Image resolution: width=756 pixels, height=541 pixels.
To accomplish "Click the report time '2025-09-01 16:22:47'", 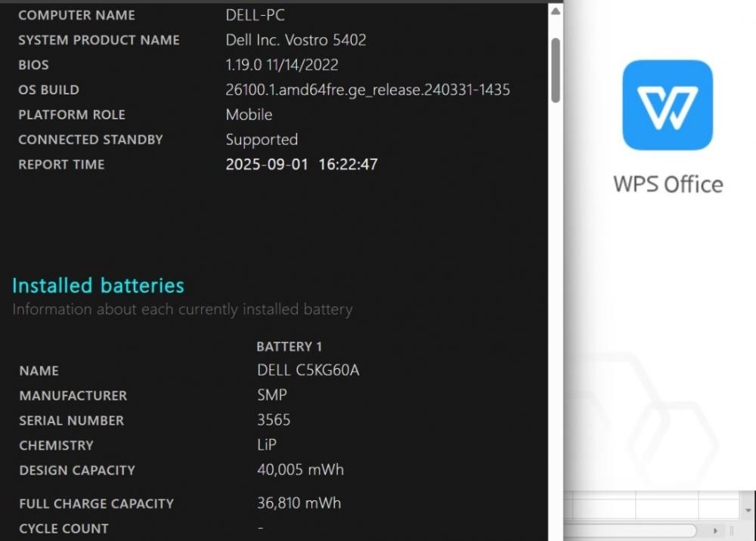I will 302,164.
